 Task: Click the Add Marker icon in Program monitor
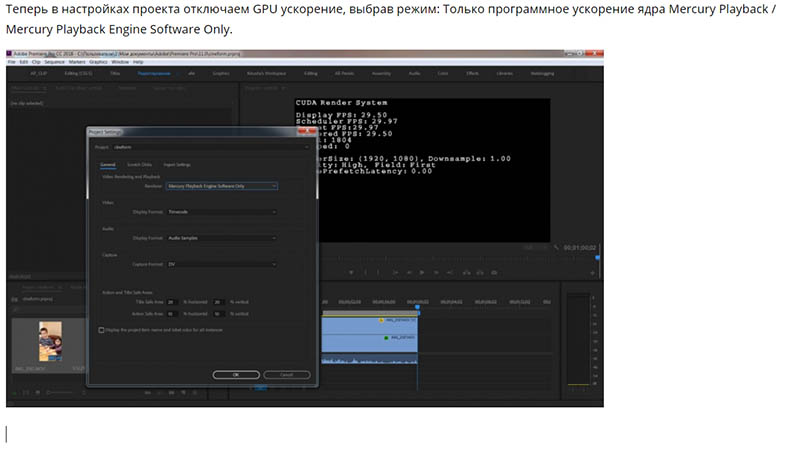(x=351, y=272)
